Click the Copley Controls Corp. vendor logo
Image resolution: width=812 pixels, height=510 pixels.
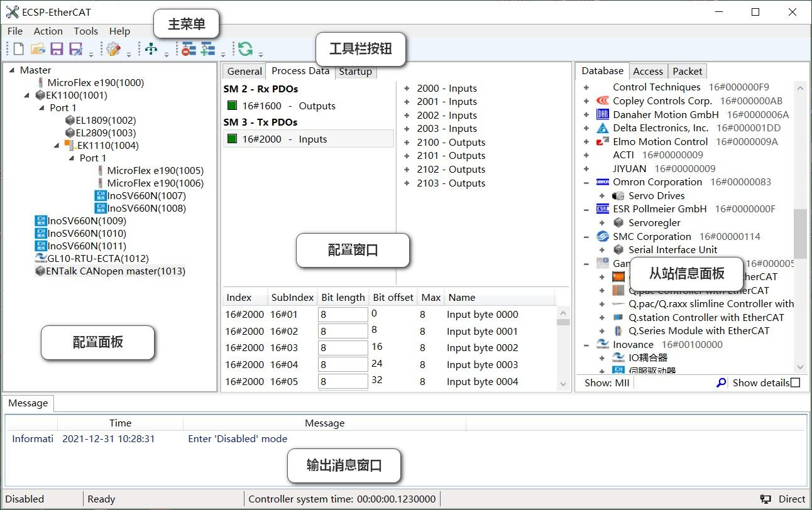pyautogui.click(x=603, y=101)
